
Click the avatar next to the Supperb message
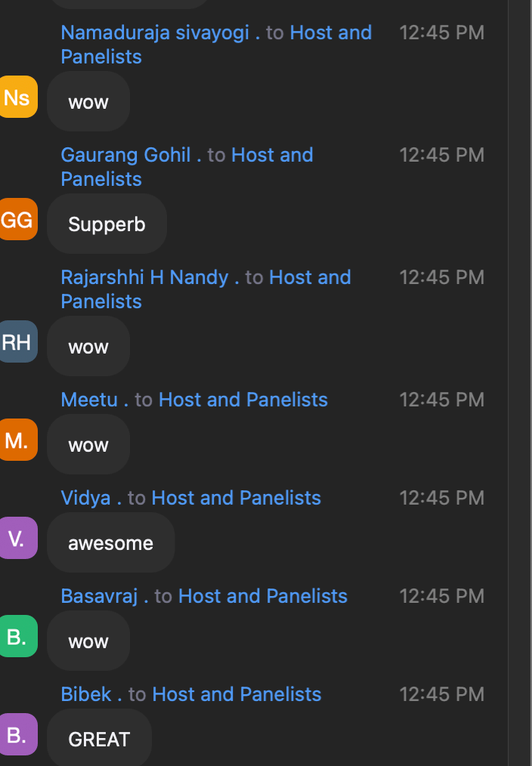point(19,219)
